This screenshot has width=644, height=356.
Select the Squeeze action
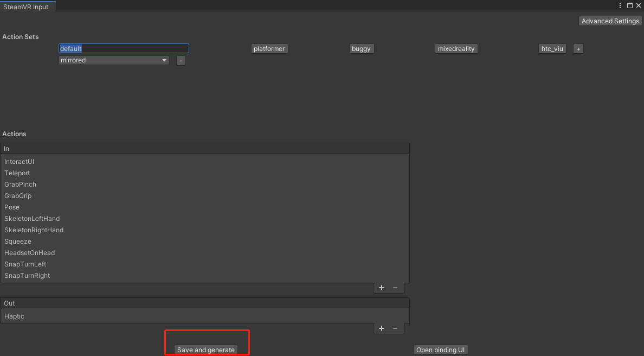click(x=205, y=241)
